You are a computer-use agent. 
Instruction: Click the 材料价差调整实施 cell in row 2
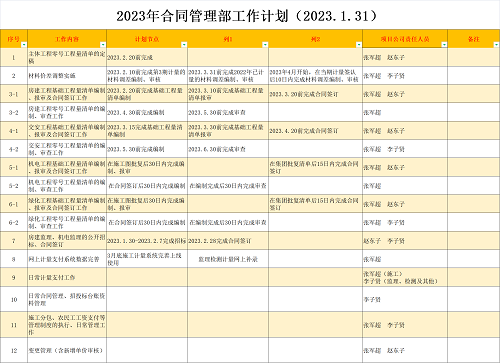[67, 76]
